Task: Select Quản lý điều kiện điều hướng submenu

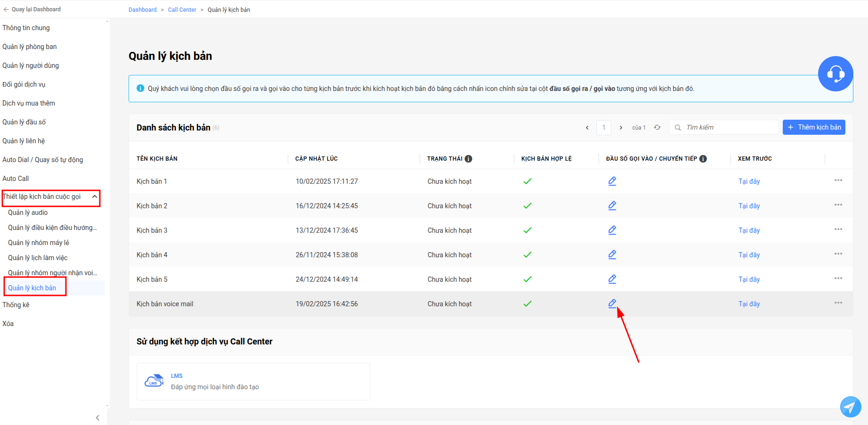Action: tap(52, 228)
